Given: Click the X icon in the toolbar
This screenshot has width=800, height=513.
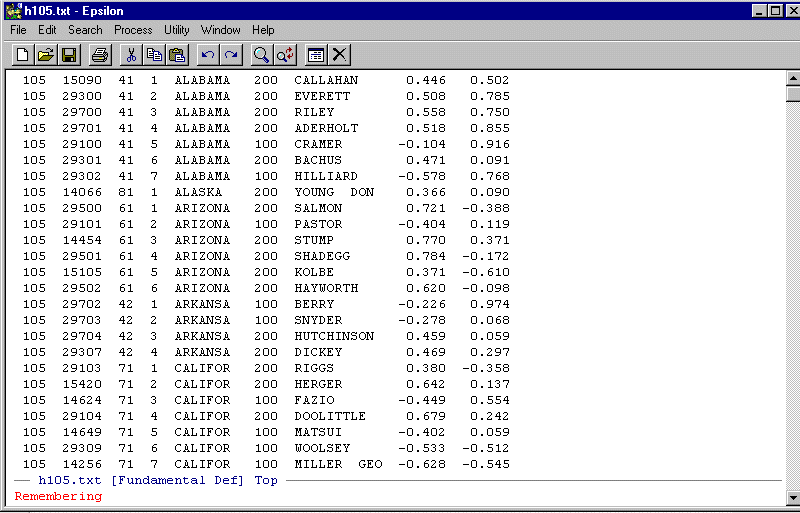Looking at the screenshot, I should (x=340, y=55).
